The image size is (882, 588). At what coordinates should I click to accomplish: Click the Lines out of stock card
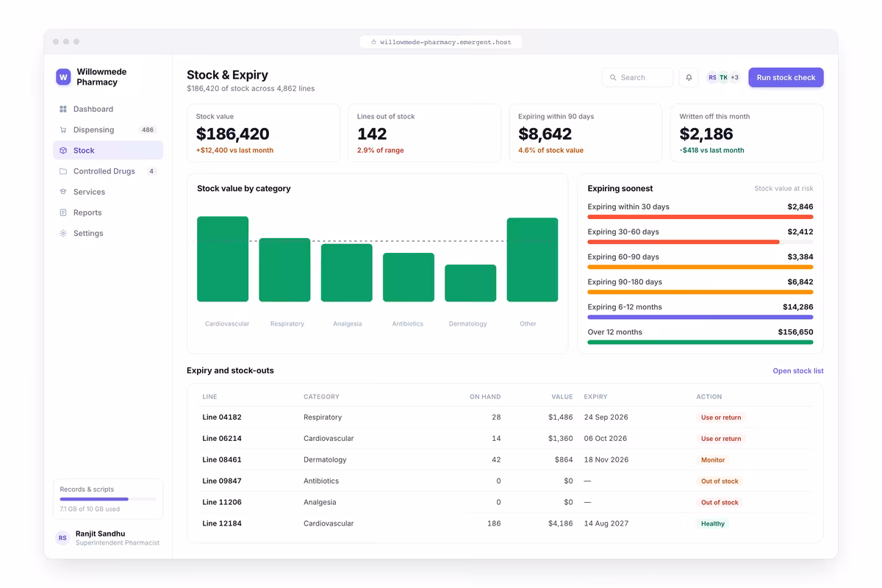point(424,133)
